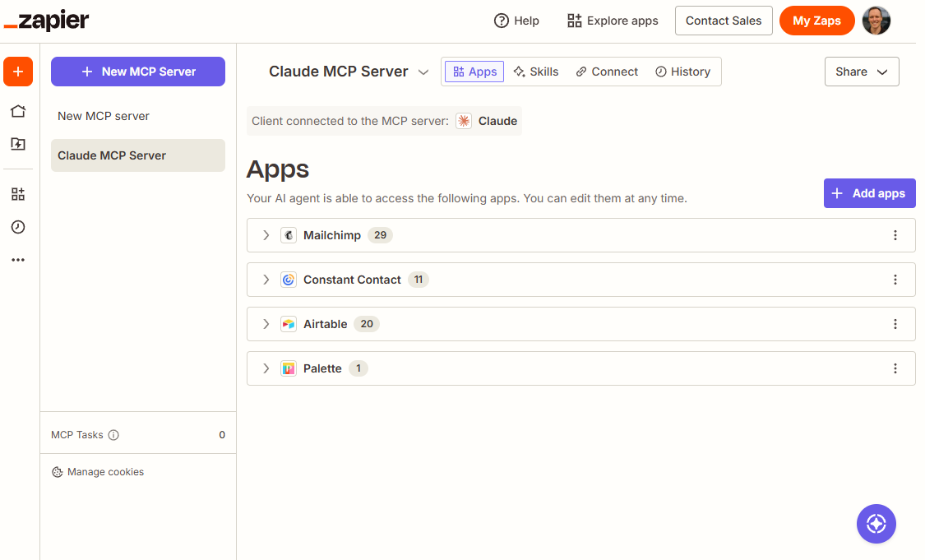This screenshot has width=925, height=560.
Task: Switch to the Skills tab
Action: pyautogui.click(x=535, y=72)
